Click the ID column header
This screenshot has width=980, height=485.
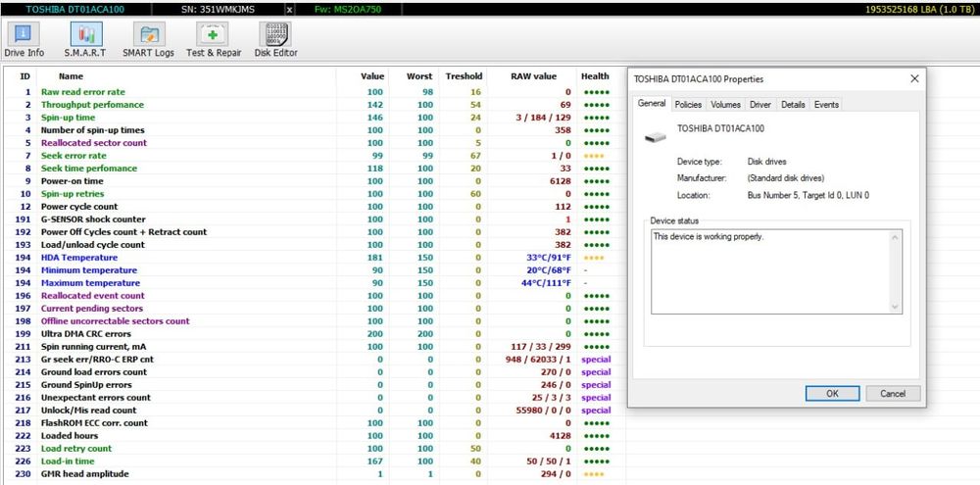point(25,76)
